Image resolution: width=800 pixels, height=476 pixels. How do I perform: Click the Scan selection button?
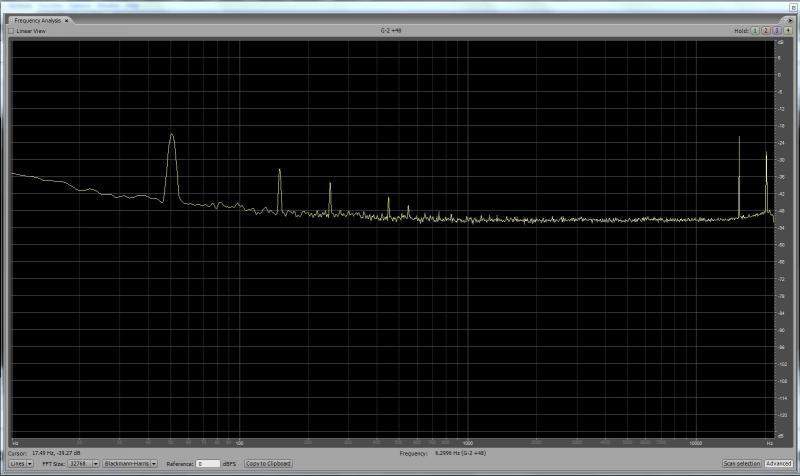pyautogui.click(x=741, y=464)
